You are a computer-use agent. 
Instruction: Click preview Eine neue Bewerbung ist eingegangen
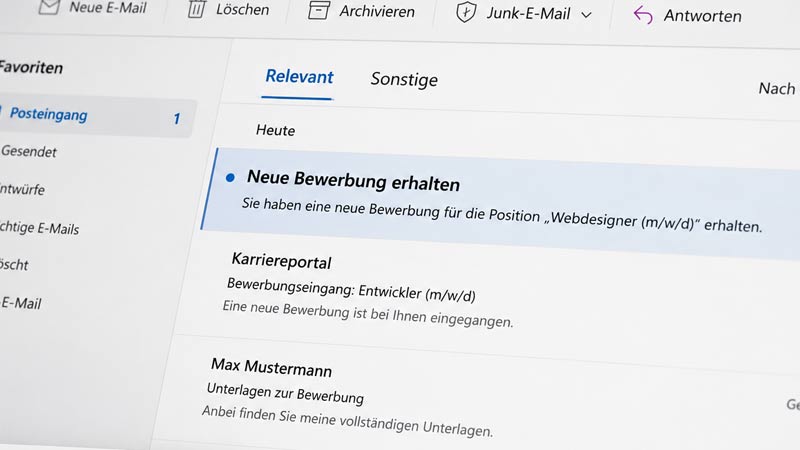pos(367,313)
